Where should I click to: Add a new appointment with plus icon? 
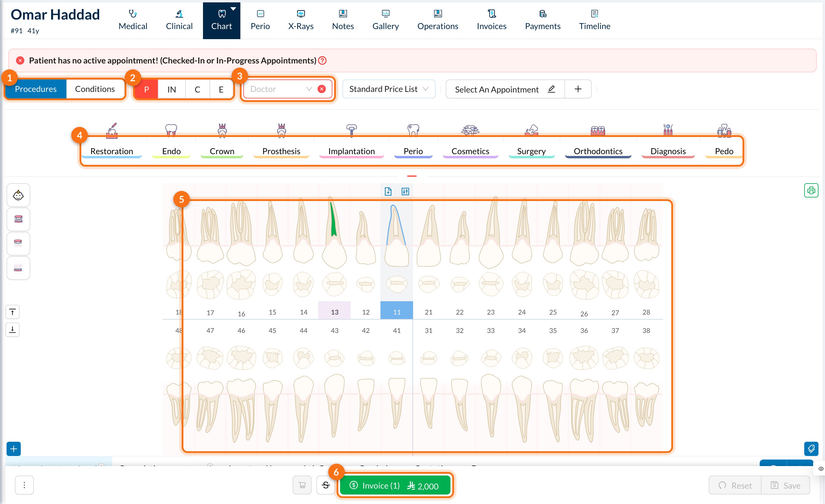pos(578,89)
